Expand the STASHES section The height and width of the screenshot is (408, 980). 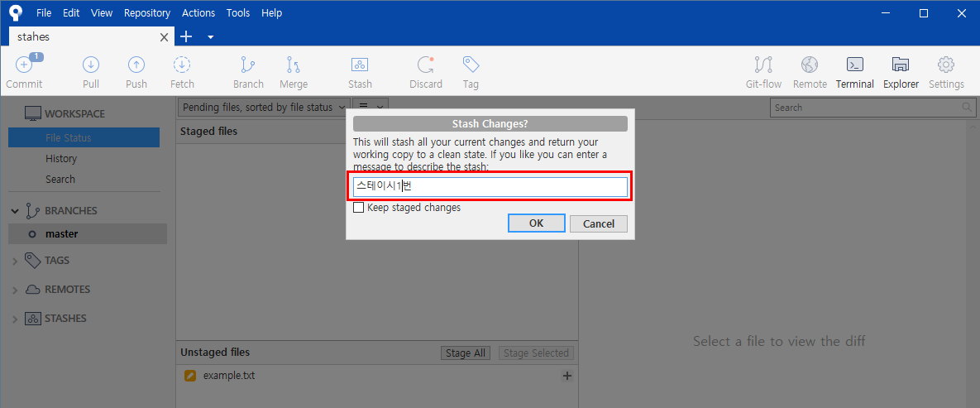15,319
